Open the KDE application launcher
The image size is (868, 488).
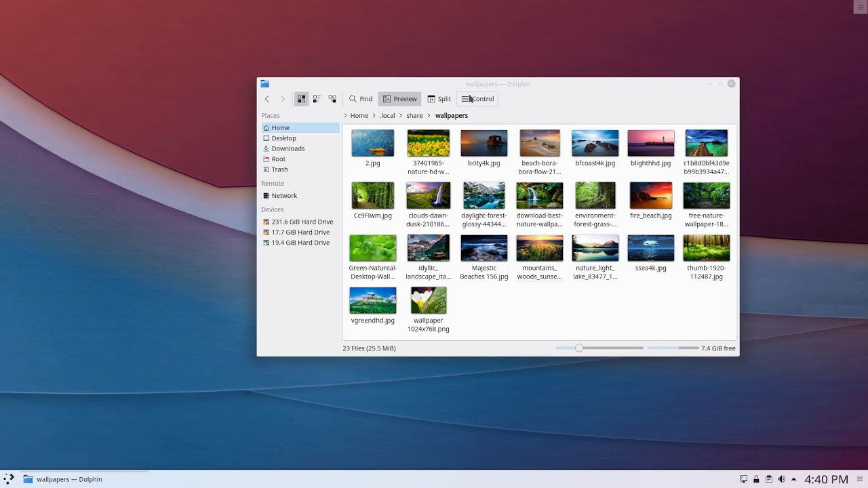(9, 479)
